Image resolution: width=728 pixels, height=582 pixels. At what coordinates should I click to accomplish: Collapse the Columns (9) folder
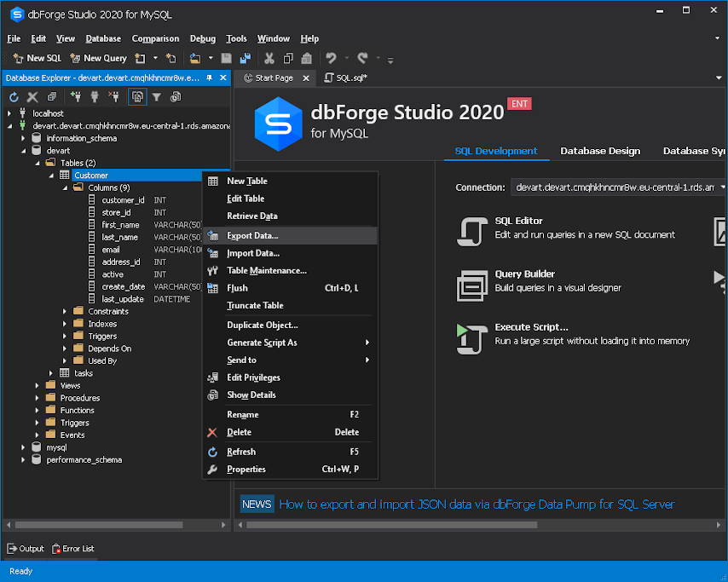tap(65, 188)
